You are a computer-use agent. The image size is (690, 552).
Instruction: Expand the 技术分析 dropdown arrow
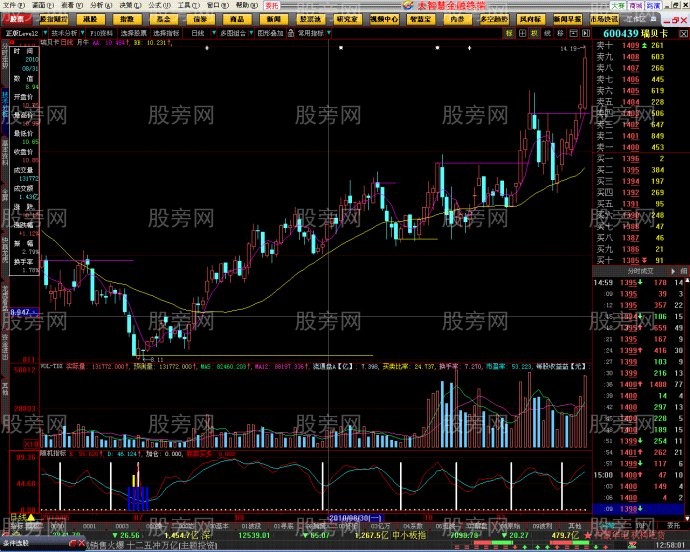[82, 33]
